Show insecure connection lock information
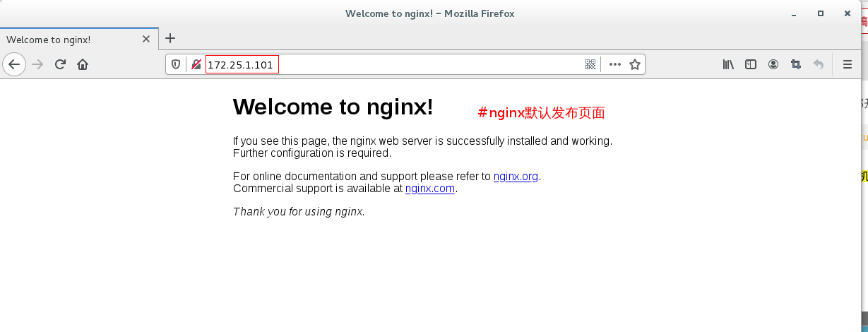Viewport: 868px width, 332px height. [196, 64]
